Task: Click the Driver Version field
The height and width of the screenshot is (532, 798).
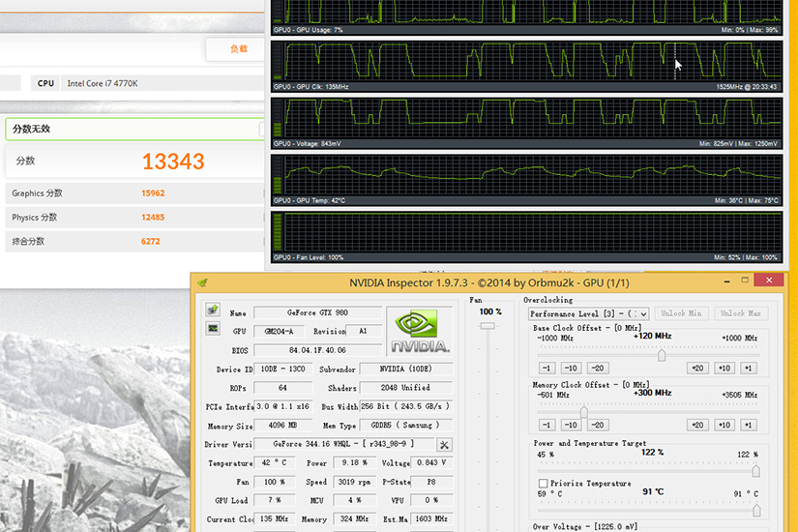Action: coord(344,444)
